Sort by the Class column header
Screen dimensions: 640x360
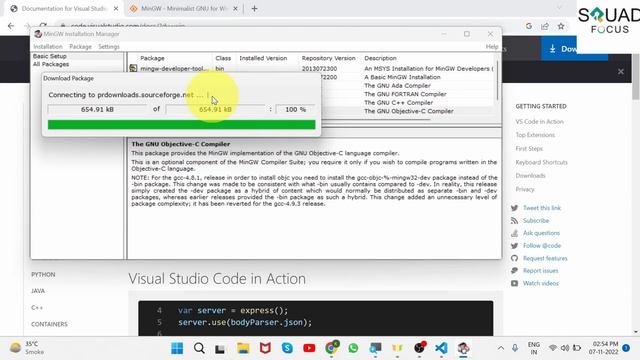coord(223,58)
